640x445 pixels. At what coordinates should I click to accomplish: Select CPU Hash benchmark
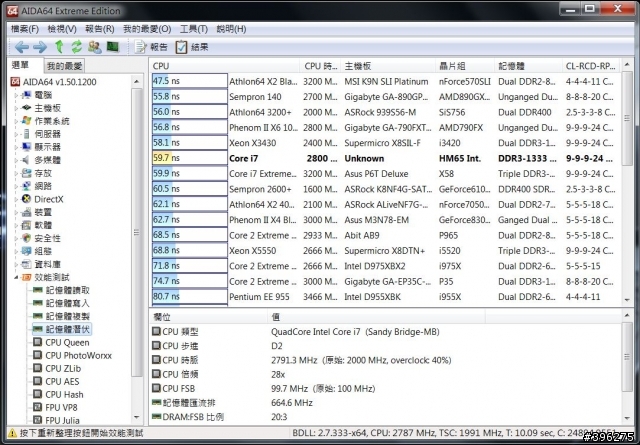64,395
